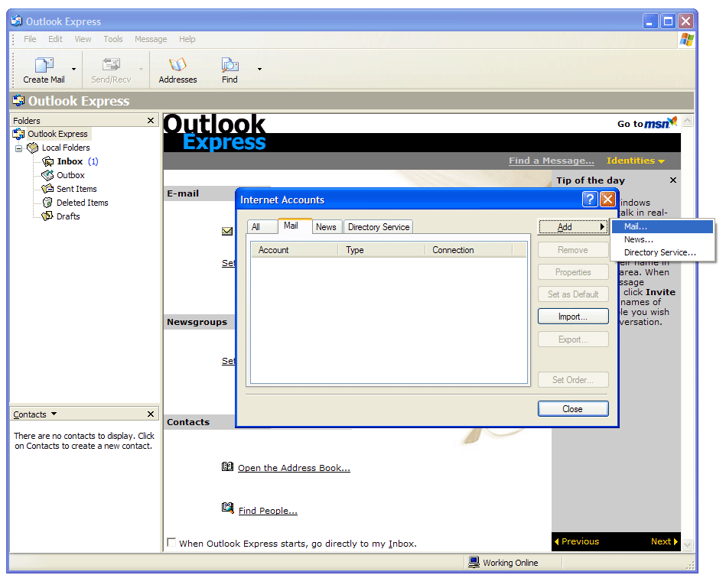Click the Inbox folder icon

(x=47, y=161)
